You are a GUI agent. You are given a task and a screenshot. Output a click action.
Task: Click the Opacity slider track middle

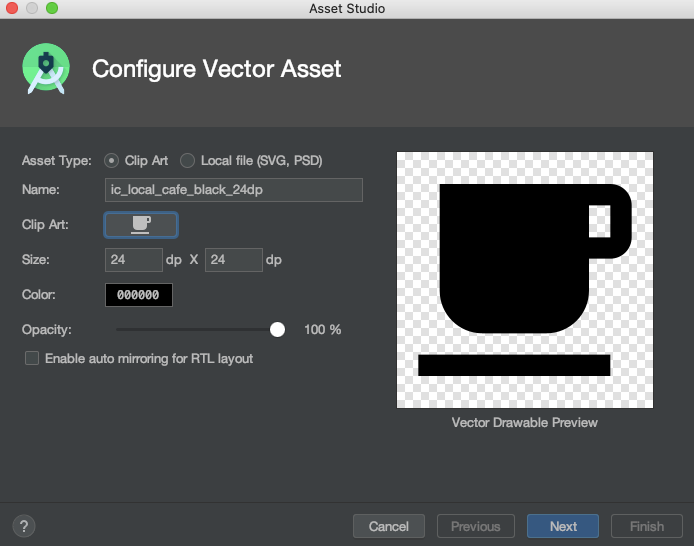click(x=197, y=329)
